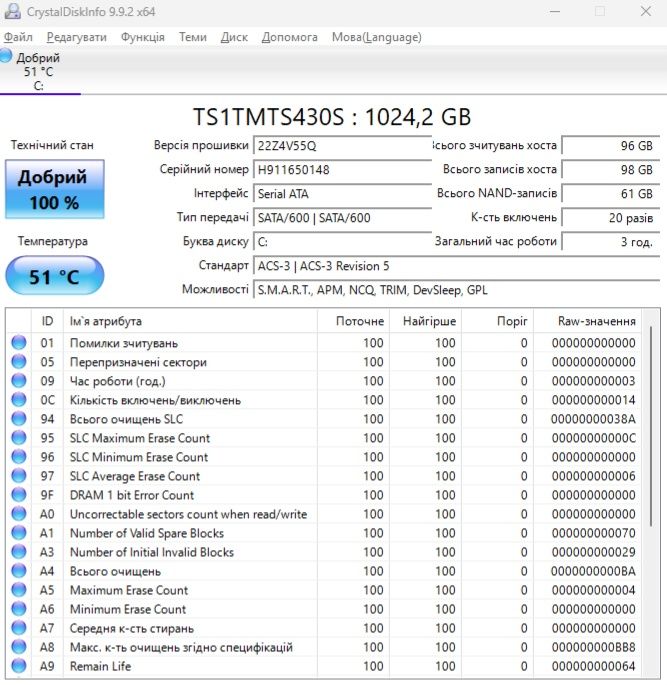
Task: Click the interface field Serial ATA
Action: [342, 194]
